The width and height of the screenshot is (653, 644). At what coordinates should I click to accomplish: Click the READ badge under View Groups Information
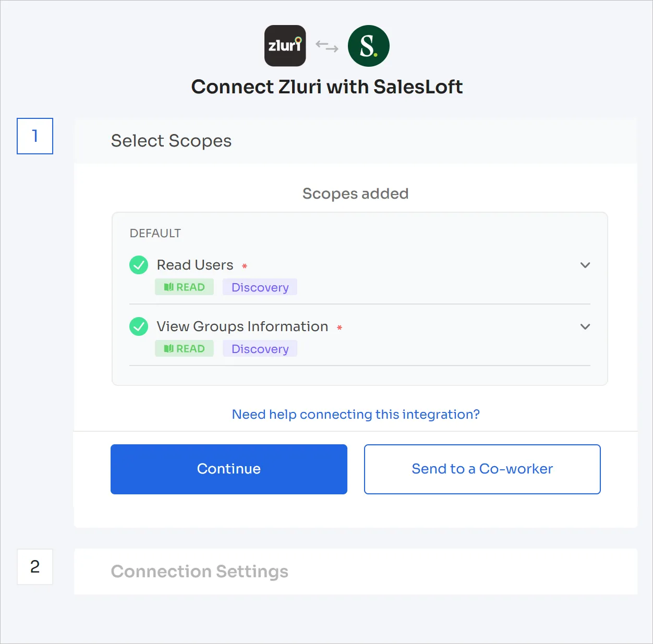click(x=184, y=349)
